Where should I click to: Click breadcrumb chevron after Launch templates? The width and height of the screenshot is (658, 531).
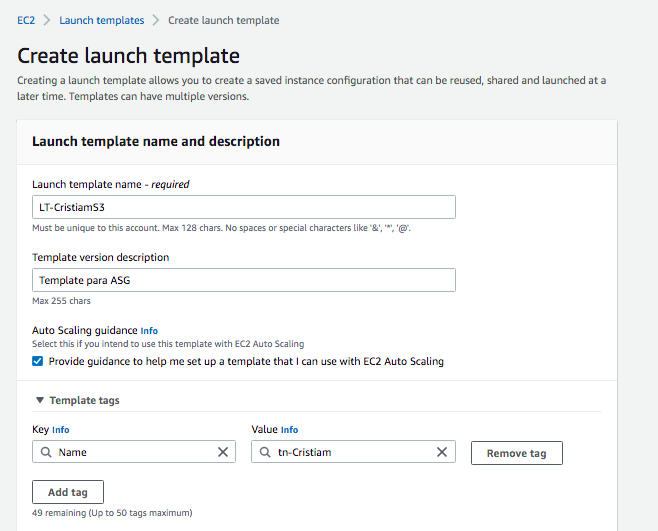tap(156, 20)
